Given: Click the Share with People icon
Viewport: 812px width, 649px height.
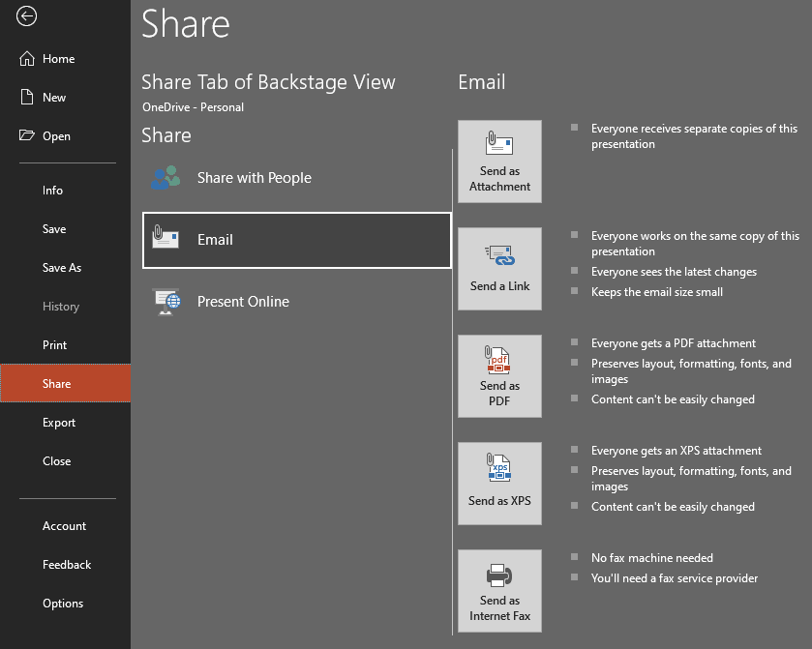Looking at the screenshot, I should coord(167,177).
